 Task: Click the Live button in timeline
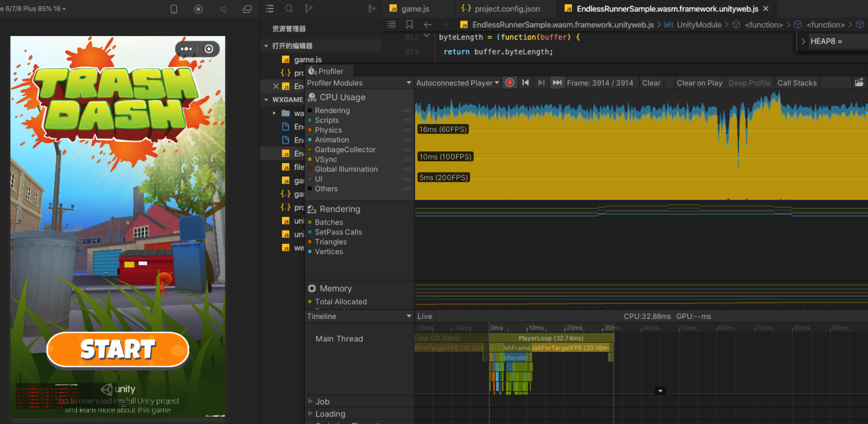pos(425,316)
